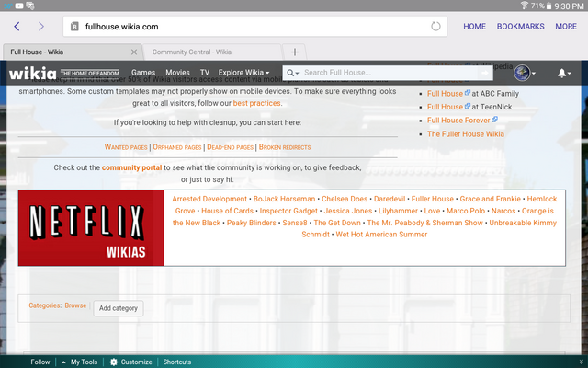Click Customize in the bottom toolbar

[136, 362]
